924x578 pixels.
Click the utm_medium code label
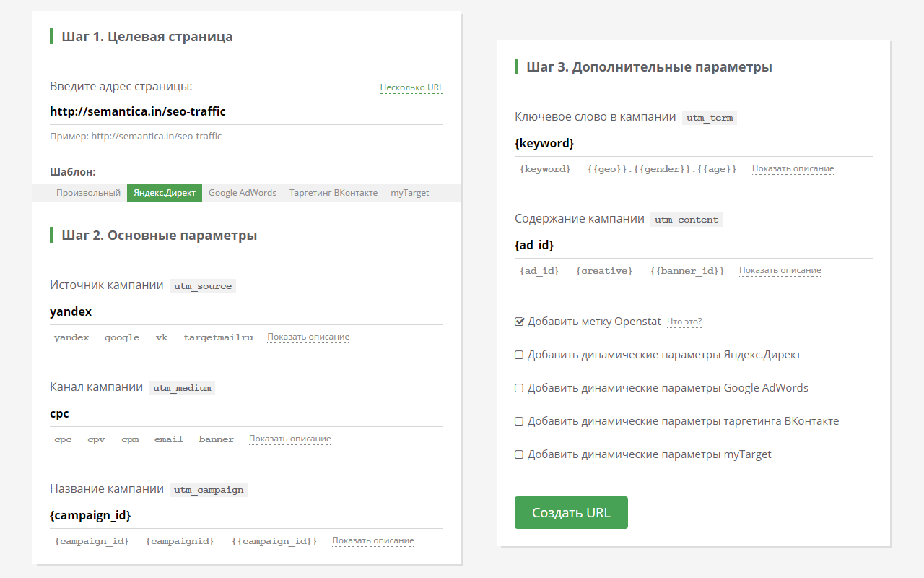[182, 388]
